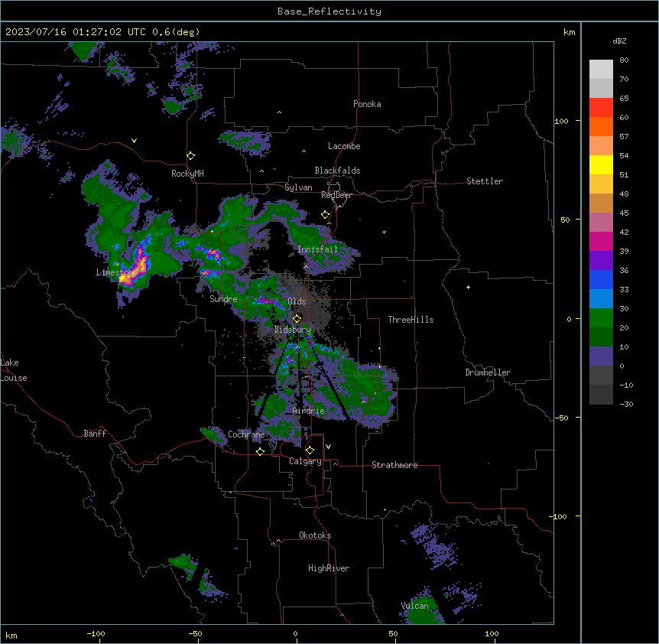Pick the magenta 39-42 dBZ legend swatch
Viewport: 659px width, 644px height.
click(x=601, y=241)
